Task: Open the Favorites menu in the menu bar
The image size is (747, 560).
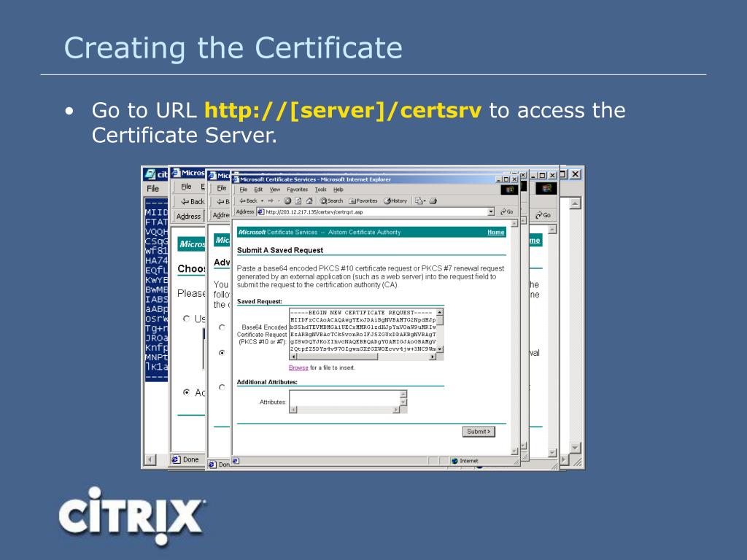Action: point(298,190)
